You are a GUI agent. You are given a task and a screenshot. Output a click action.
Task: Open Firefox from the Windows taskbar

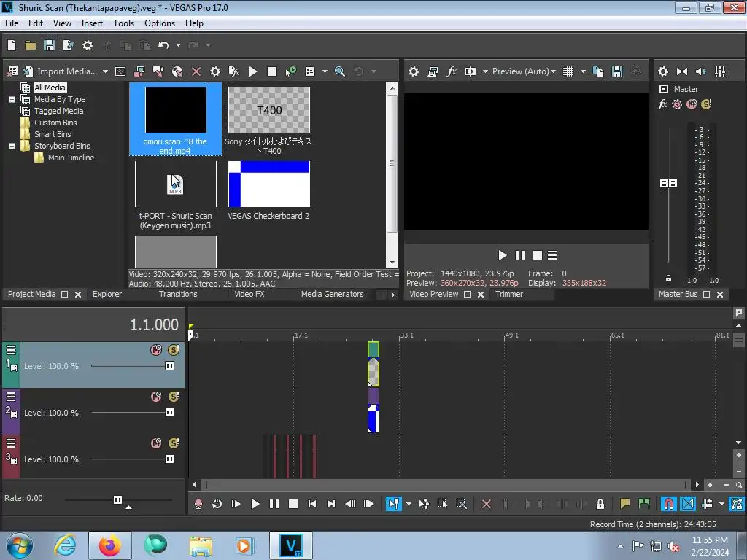click(110, 545)
